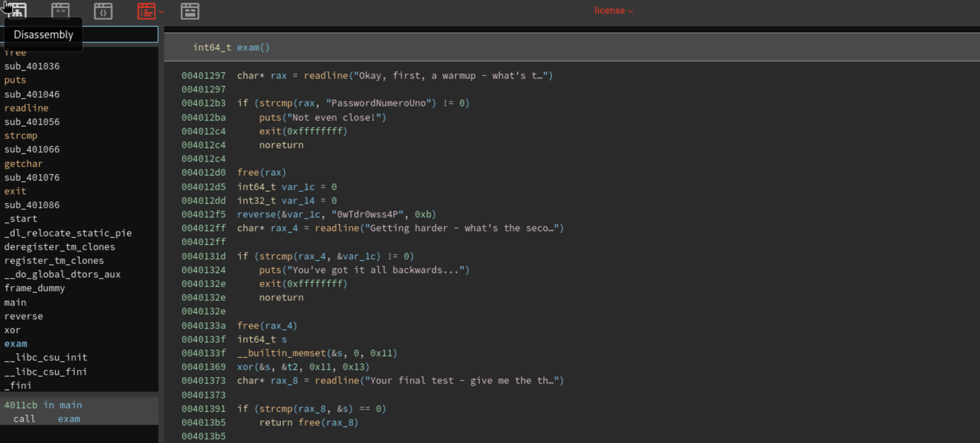Image resolution: width=980 pixels, height=443 pixels.
Task: Click free(rax) at 004012d0
Action: click(x=262, y=172)
